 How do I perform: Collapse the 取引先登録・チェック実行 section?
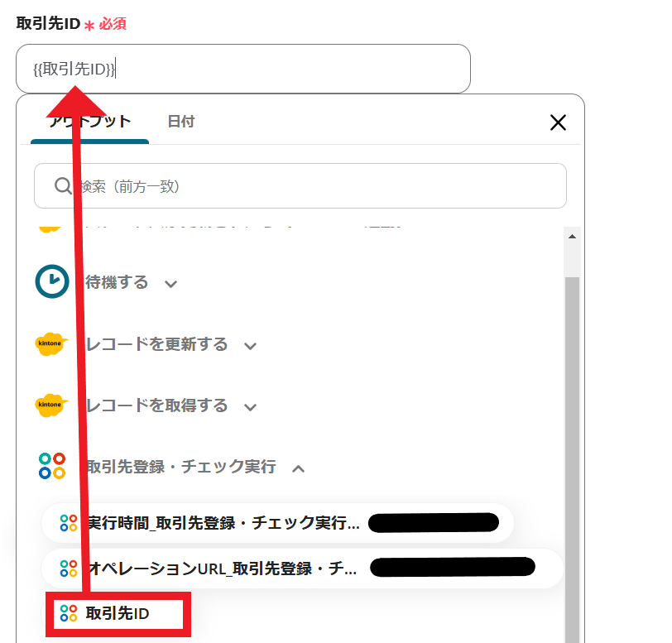298,468
